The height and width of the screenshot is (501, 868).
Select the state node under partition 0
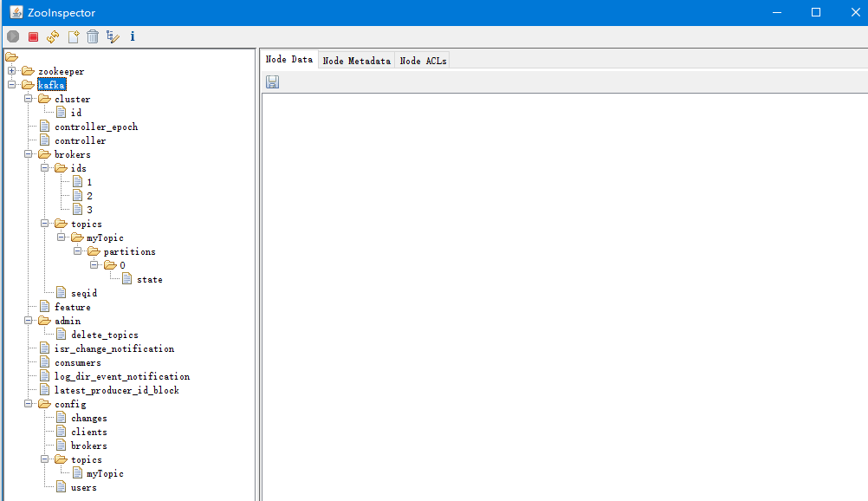click(149, 279)
